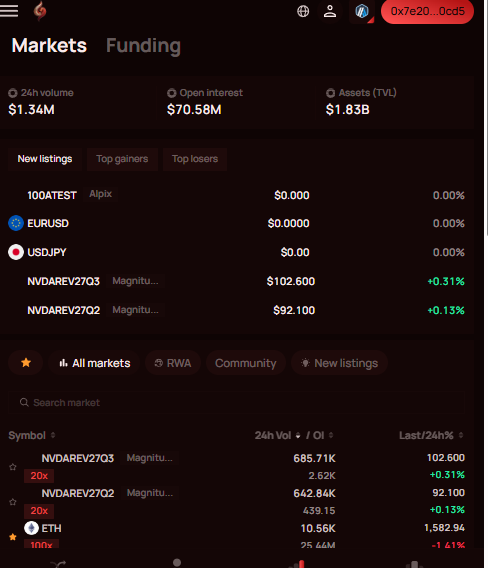Viewport: 488px width, 568px height.
Task: Open the 100ATEST listing row
Action: (236, 195)
